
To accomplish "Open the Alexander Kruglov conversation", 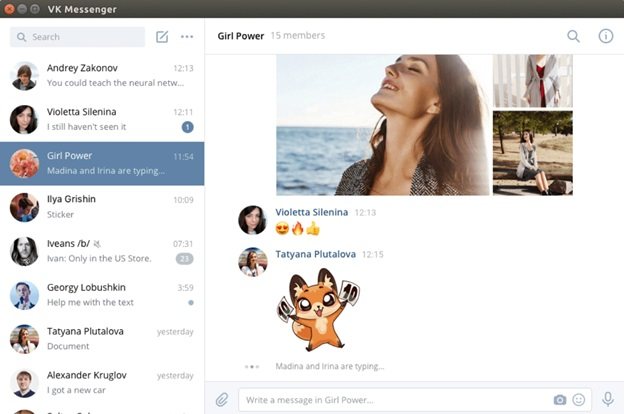I will (102, 383).
